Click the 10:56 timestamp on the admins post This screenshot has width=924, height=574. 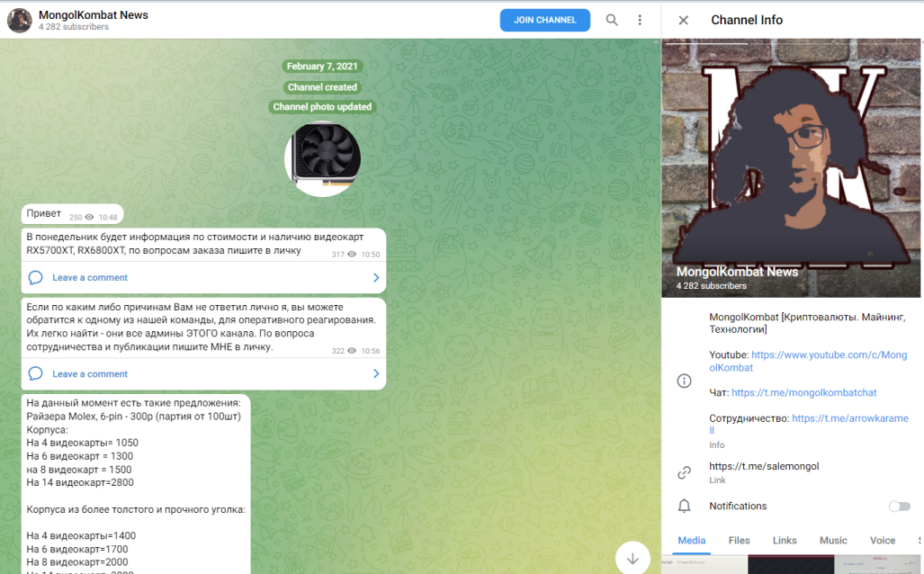pyautogui.click(x=371, y=351)
